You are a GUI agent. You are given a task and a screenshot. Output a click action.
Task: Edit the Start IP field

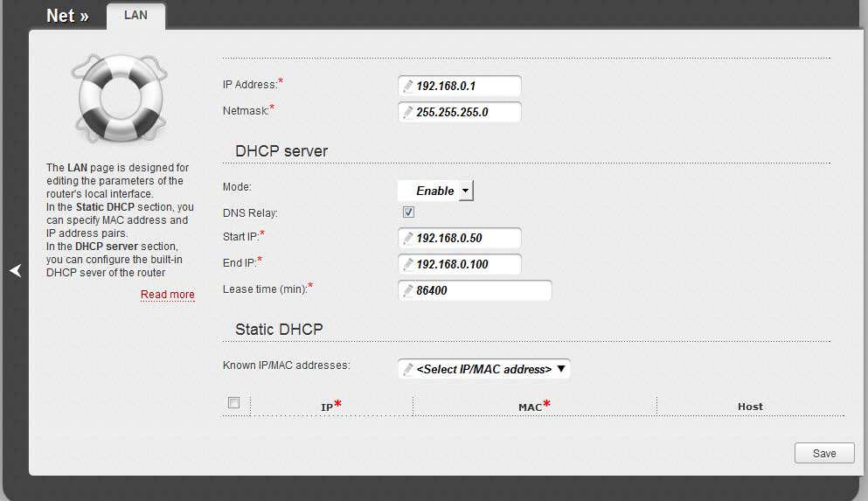pyautogui.click(x=460, y=238)
